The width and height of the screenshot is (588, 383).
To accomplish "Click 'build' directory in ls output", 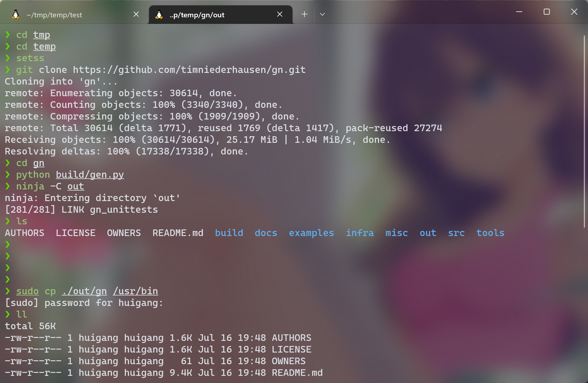I will [229, 233].
